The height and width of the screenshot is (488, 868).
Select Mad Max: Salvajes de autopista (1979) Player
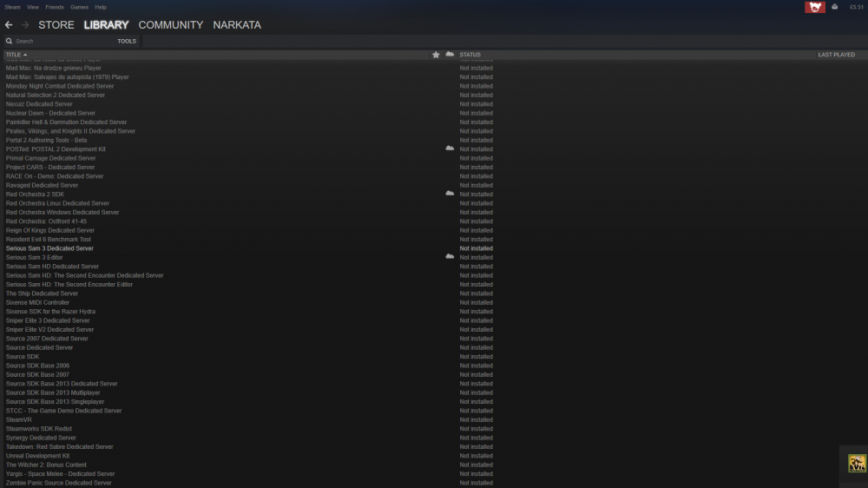coord(68,77)
